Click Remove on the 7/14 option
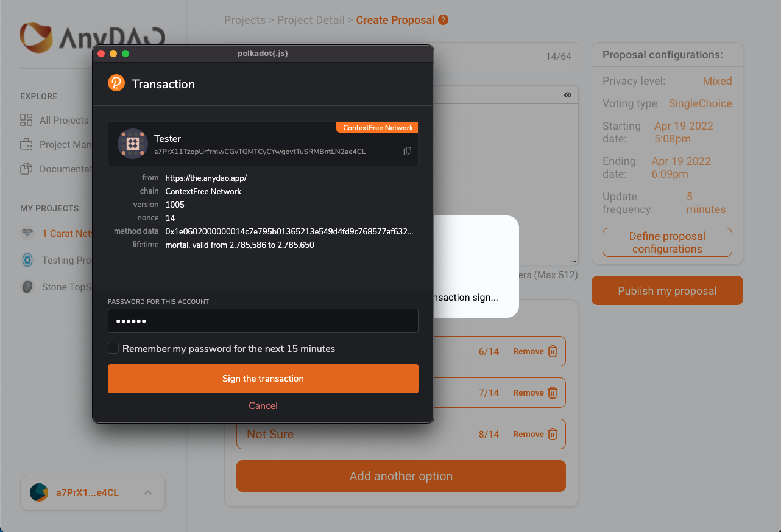This screenshot has width=781, height=532. click(535, 393)
